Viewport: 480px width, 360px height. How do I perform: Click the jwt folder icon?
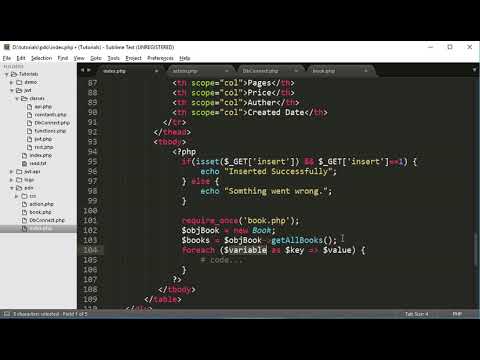[x=19, y=90]
